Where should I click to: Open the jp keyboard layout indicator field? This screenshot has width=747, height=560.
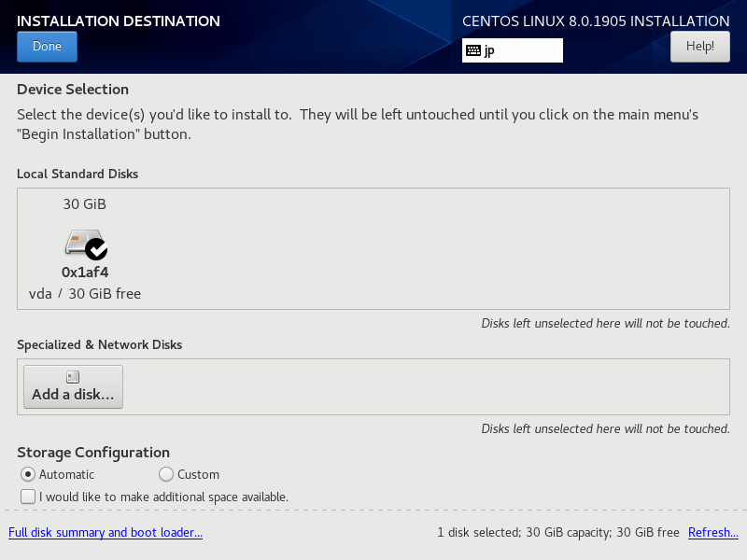click(x=512, y=50)
